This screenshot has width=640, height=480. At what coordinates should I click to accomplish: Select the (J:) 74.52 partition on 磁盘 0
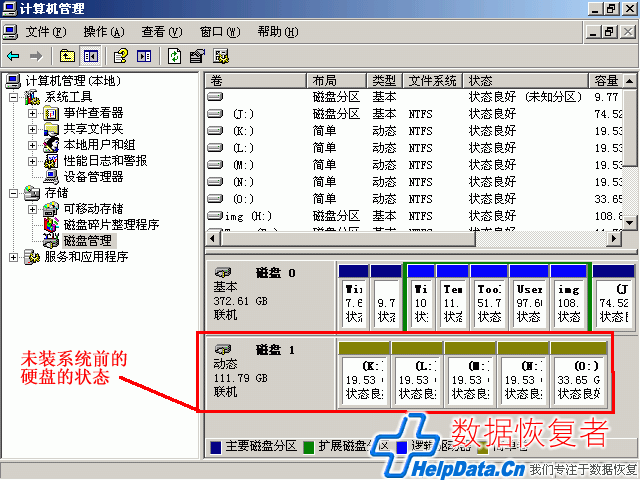pos(613,297)
